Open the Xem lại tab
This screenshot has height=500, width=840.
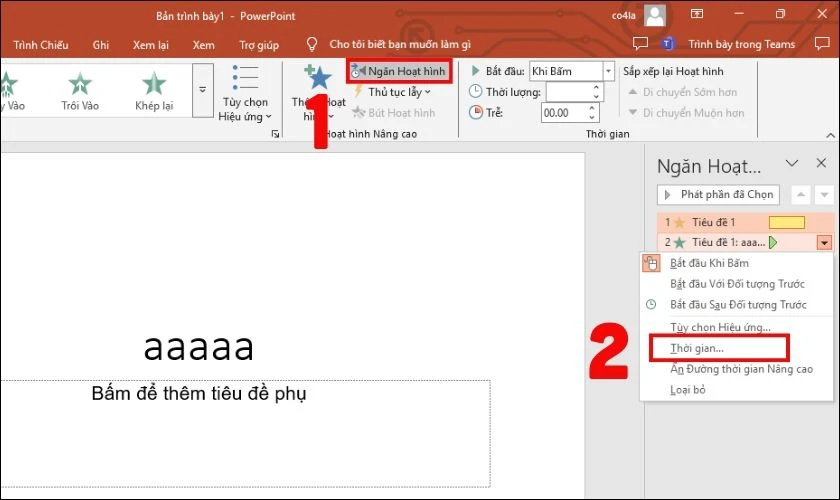point(151,45)
